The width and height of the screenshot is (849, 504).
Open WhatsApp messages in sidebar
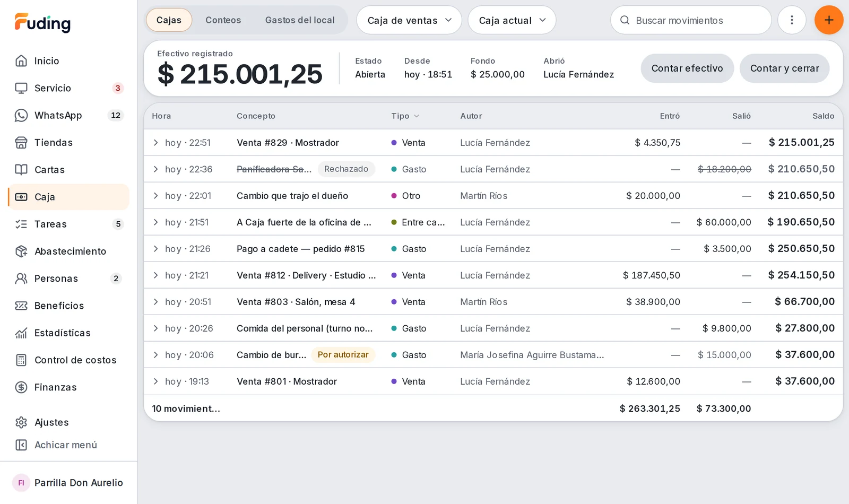[69, 115]
